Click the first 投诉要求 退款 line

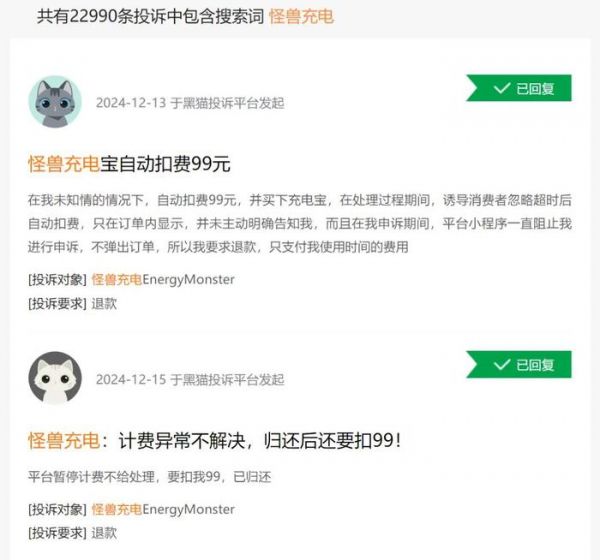(72, 304)
